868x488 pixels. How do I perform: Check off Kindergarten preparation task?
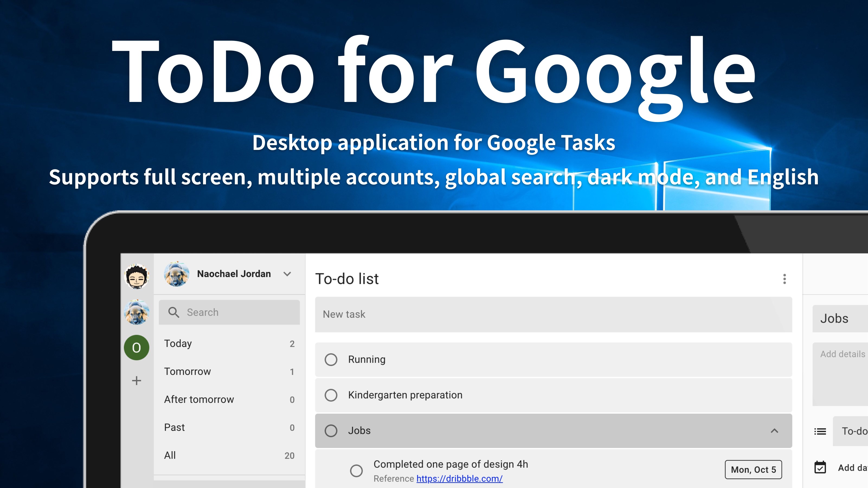331,395
